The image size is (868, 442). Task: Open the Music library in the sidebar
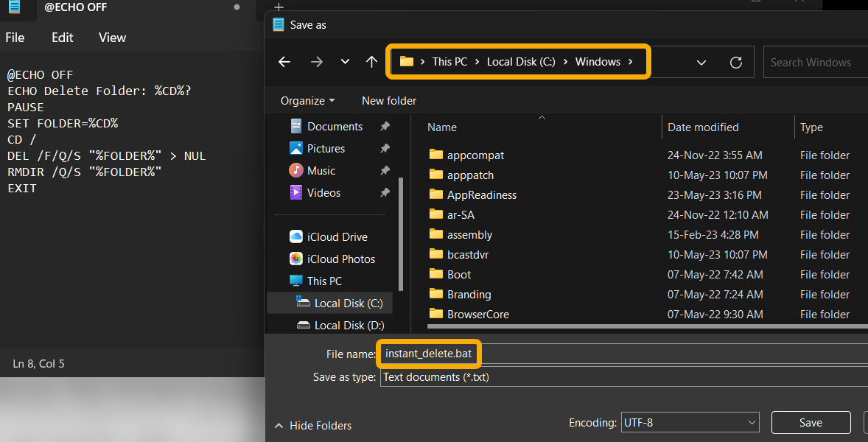pos(321,170)
